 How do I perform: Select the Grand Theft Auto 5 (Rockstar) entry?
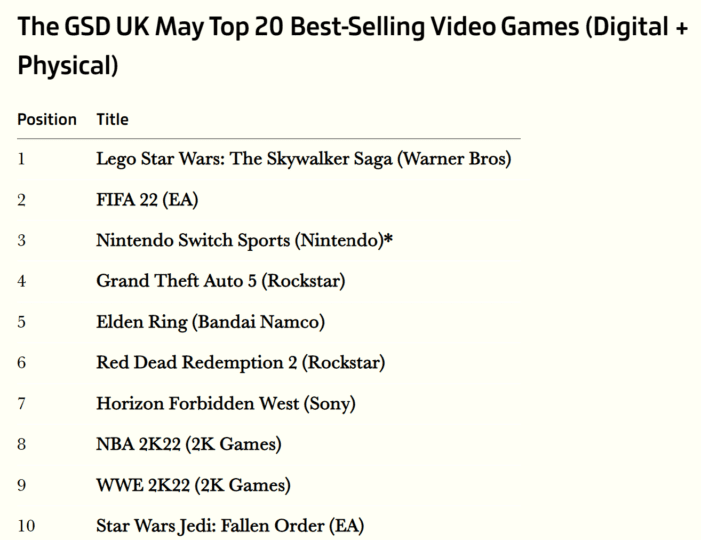click(x=221, y=281)
